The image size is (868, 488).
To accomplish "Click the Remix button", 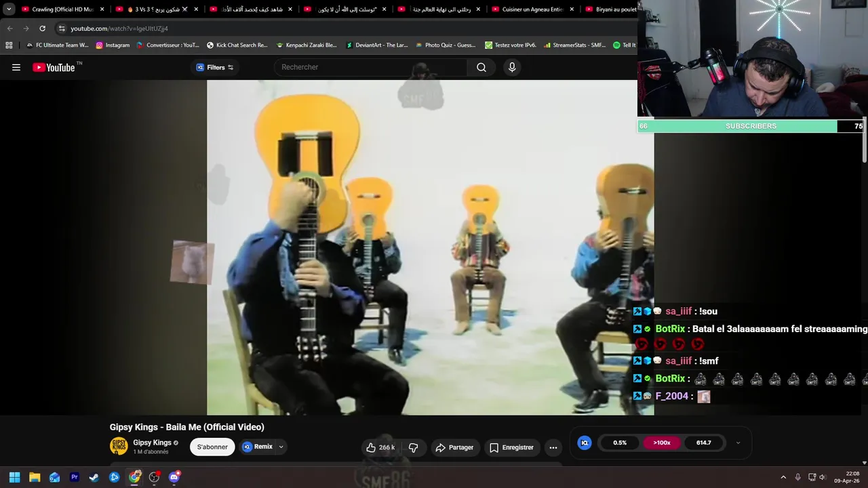I will click(258, 447).
